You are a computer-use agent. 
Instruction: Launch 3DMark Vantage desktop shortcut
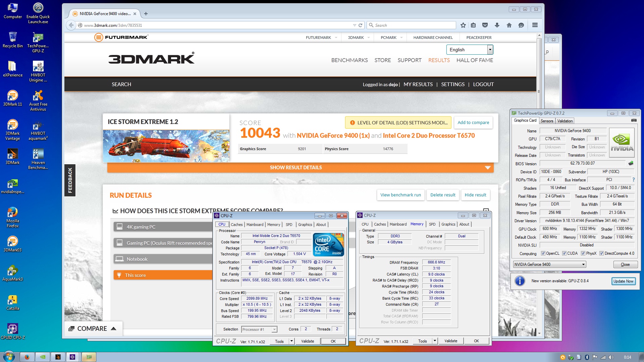(13, 130)
